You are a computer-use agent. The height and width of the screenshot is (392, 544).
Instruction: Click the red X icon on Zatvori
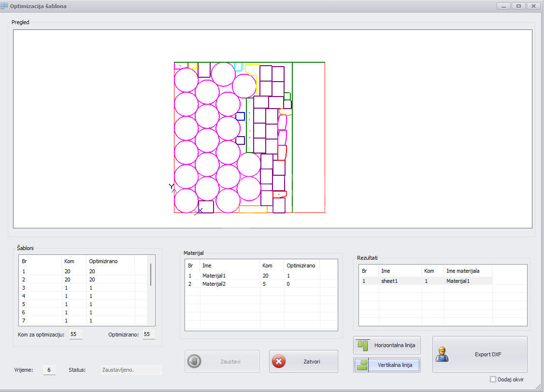coord(279,362)
